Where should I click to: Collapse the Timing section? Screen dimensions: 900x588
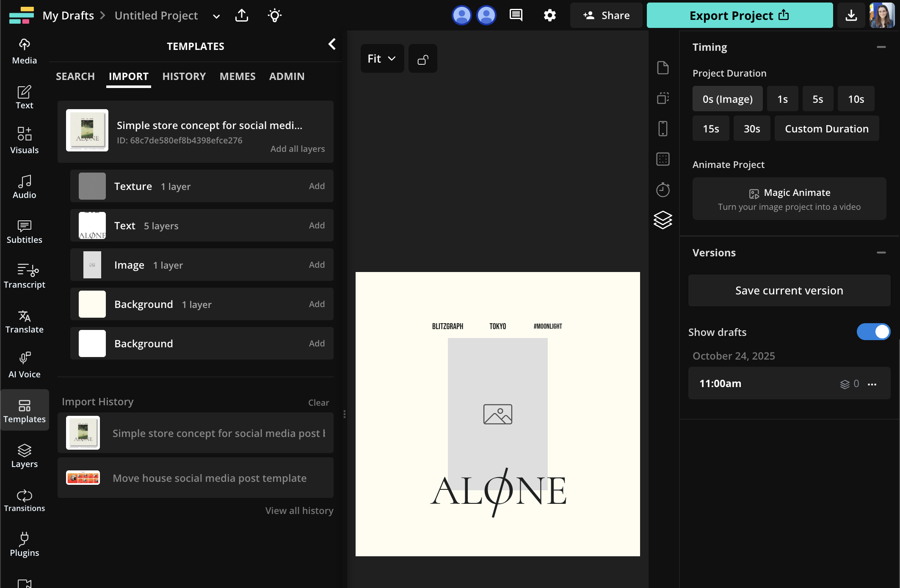881,47
